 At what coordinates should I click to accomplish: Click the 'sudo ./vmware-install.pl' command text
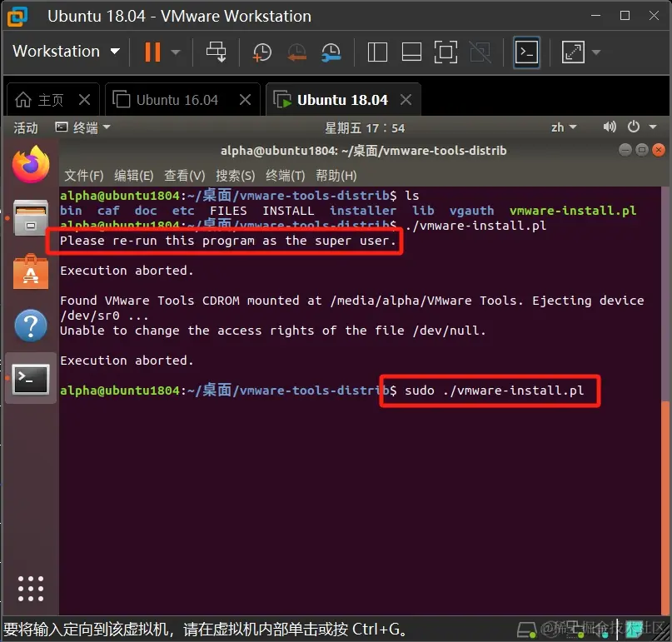pyautogui.click(x=494, y=391)
